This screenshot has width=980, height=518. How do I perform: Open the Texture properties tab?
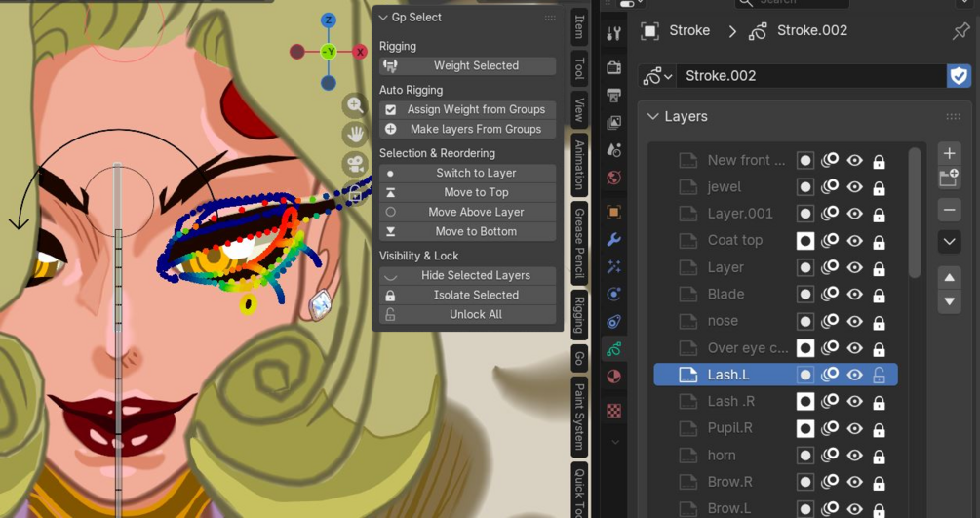coord(613,411)
